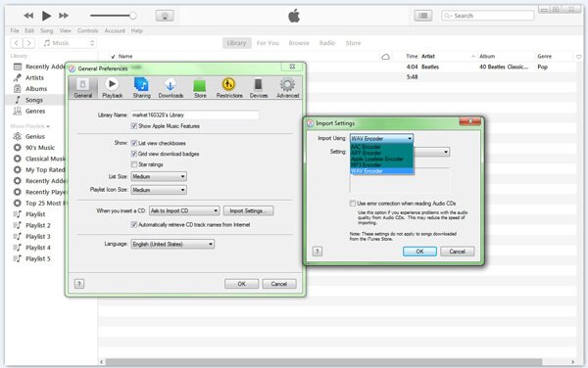588x368 pixels.
Task: Select the Downloads preferences tab icon
Action: pos(171,88)
